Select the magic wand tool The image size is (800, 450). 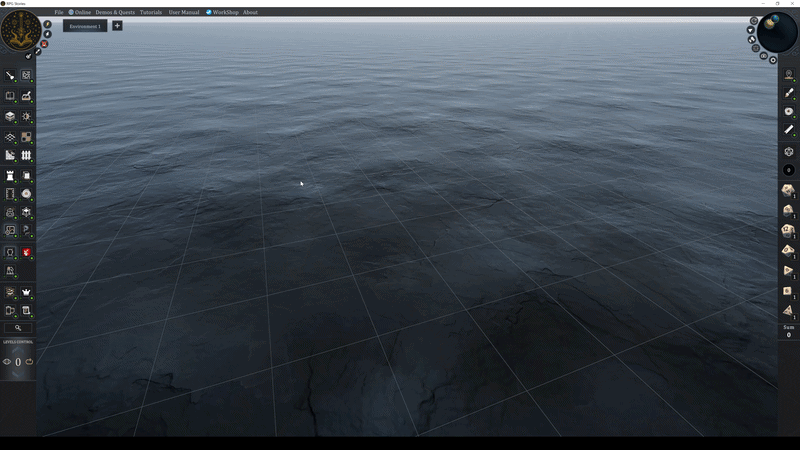click(x=10, y=76)
